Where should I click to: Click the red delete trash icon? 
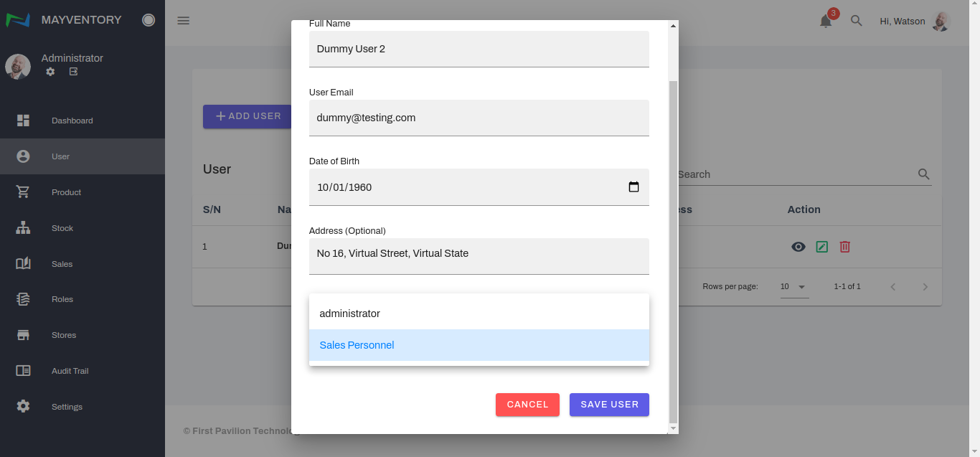click(x=845, y=247)
